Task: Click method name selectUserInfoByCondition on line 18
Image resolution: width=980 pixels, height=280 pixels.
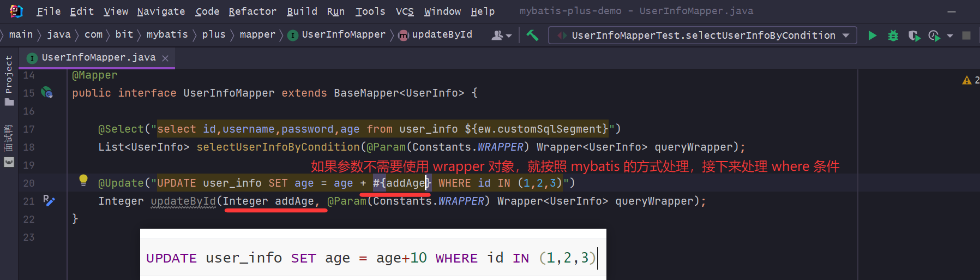Action: 278,147
